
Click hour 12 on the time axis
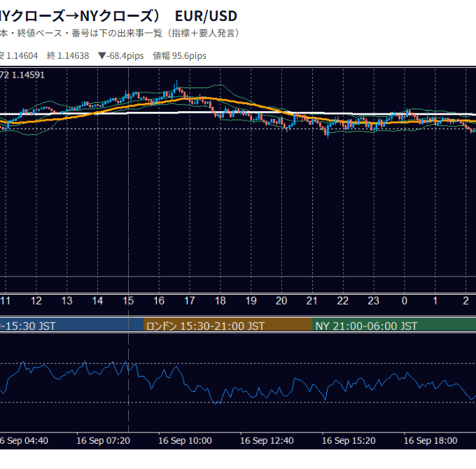pyautogui.click(x=36, y=301)
